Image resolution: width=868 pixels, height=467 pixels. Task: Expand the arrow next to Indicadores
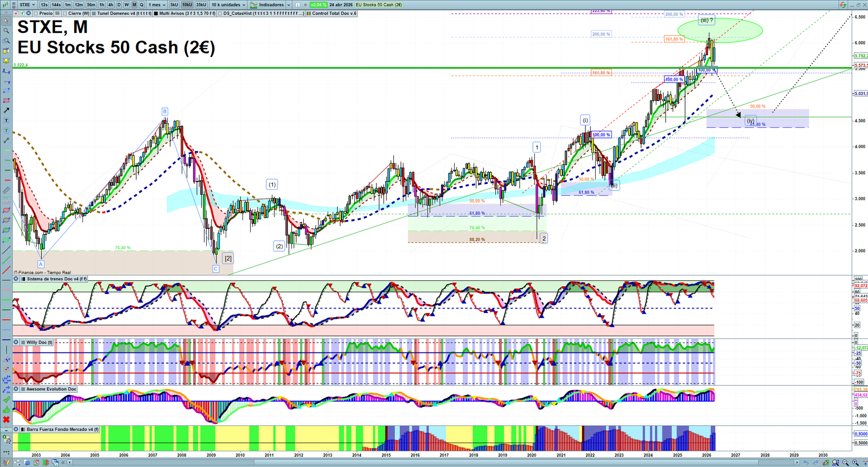(x=289, y=5)
